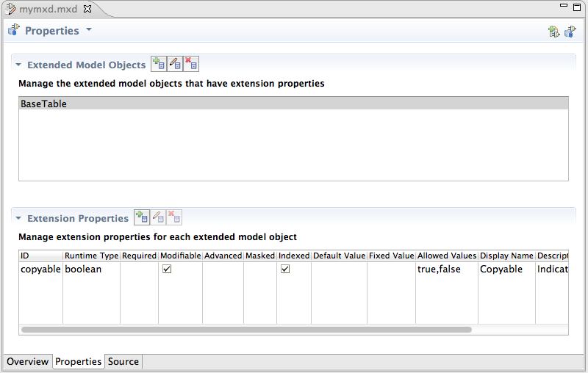Click the left icon of the top-right pair
The image size is (588, 373).
pos(554,31)
